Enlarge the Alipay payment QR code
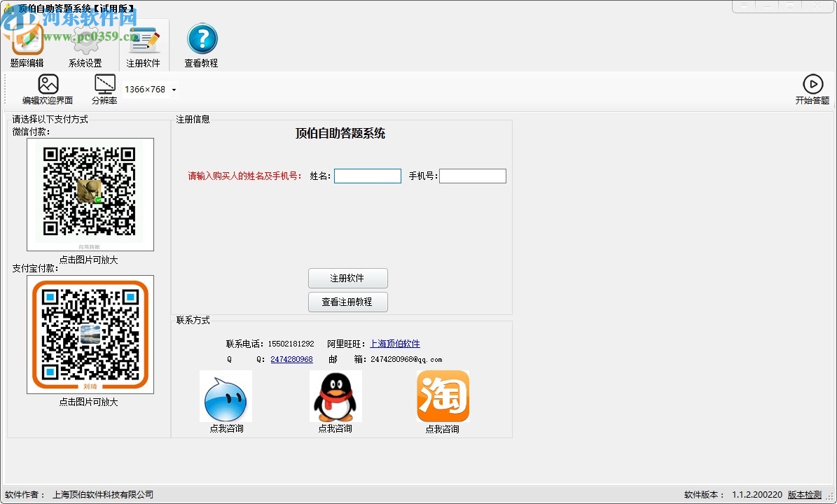837x504 pixels. [x=90, y=334]
